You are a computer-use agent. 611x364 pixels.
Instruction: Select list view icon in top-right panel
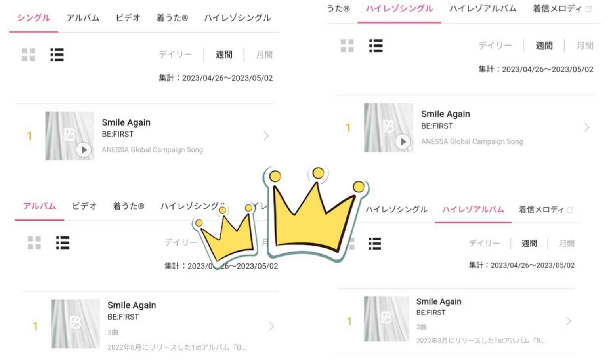click(x=376, y=46)
